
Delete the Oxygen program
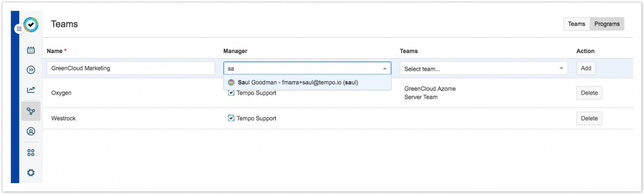589,93
